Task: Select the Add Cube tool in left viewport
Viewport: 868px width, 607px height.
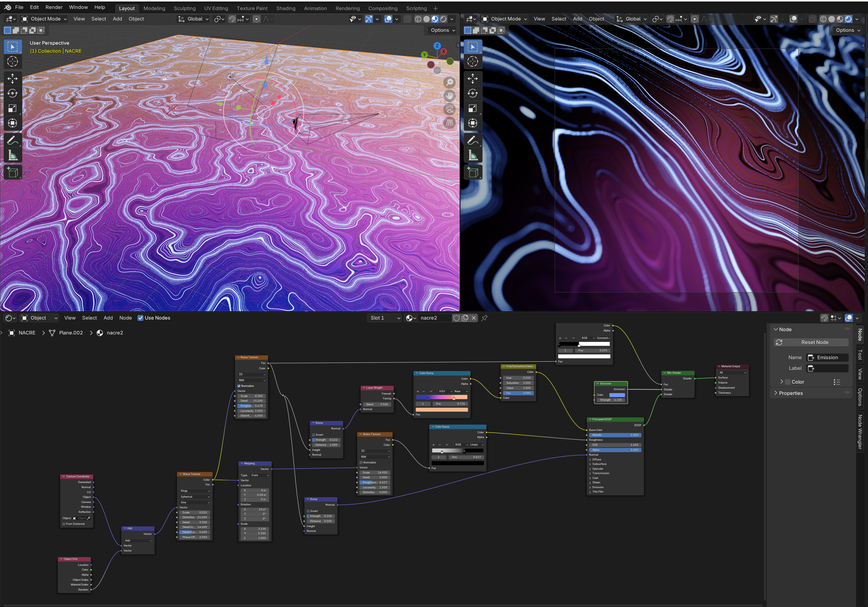Action: coord(13,172)
